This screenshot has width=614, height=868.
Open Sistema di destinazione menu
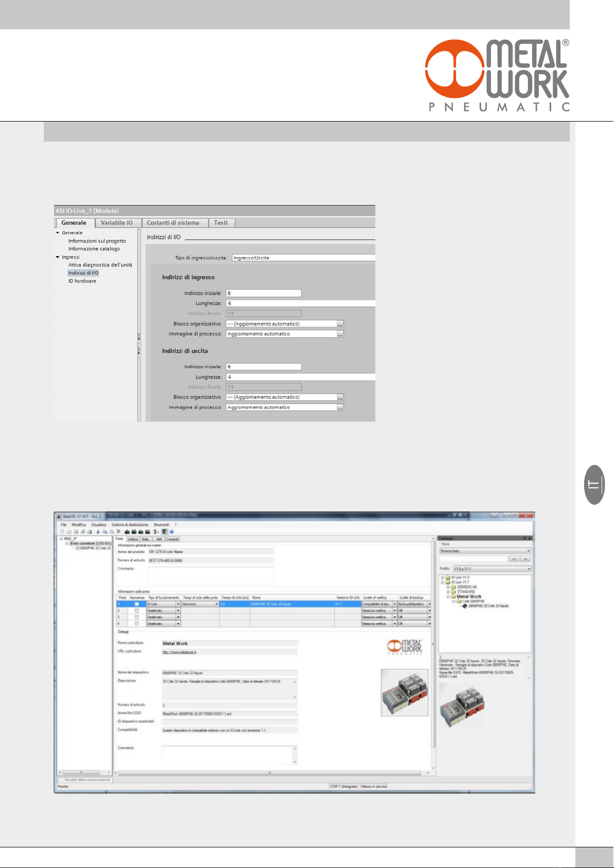coord(130,525)
